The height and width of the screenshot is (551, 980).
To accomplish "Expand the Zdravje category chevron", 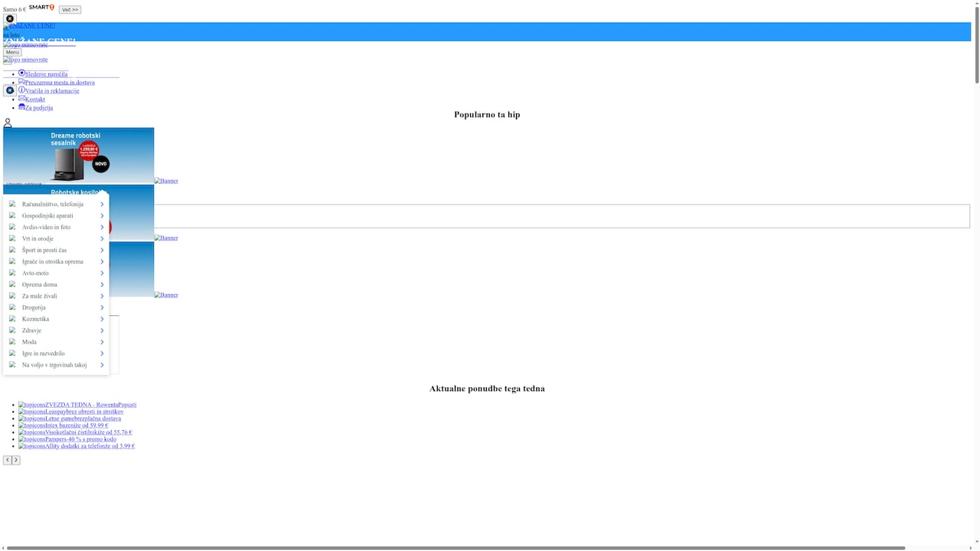I will click(102, 330).
